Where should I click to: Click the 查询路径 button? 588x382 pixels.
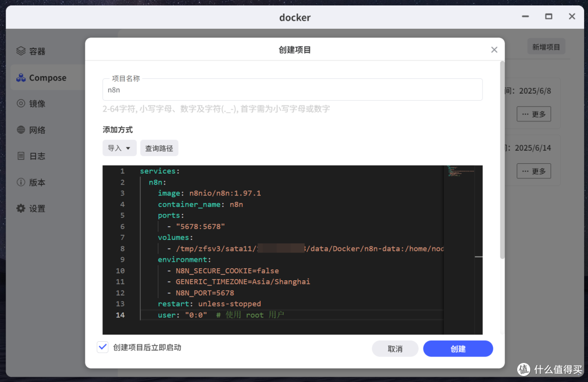click(x=159, y=148)
